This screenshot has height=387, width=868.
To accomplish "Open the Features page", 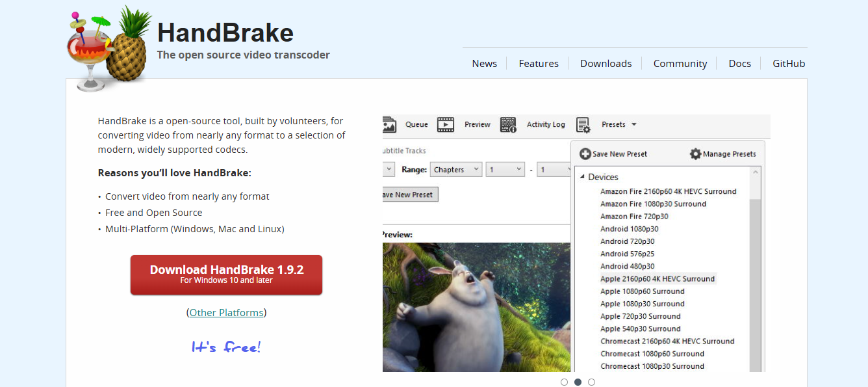I will tap(539, 63).
